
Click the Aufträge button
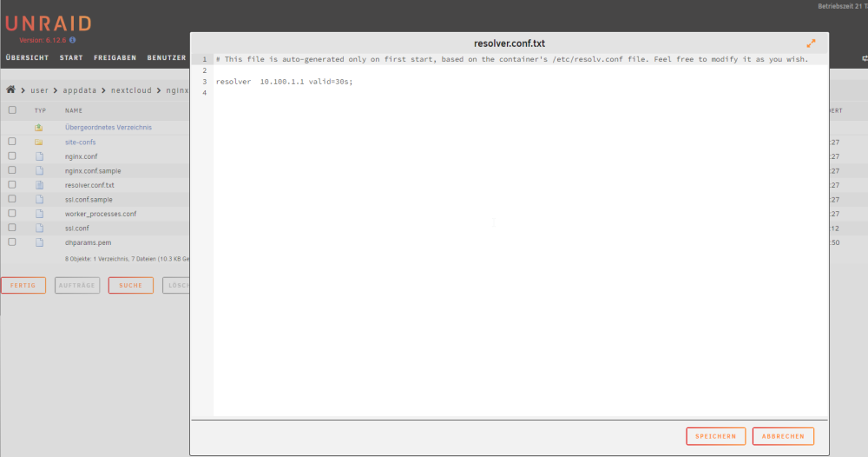[x=77, y=285]
